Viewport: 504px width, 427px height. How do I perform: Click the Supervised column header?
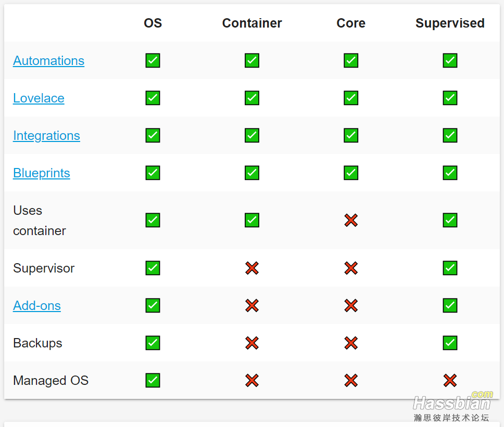[x=450, y=23]
